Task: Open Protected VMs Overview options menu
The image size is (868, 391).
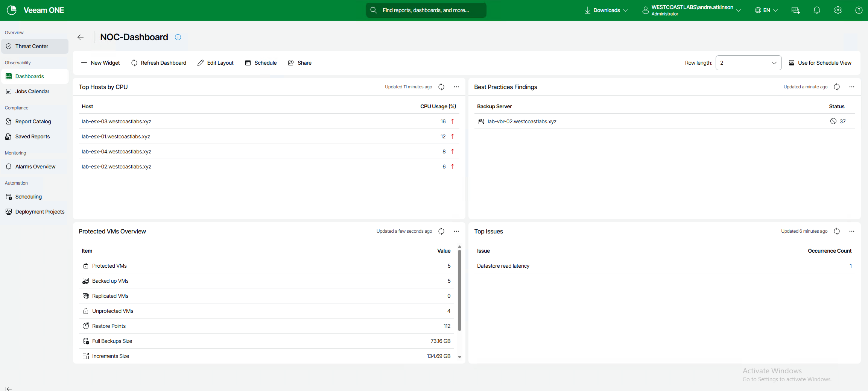Action: point(456,231)
